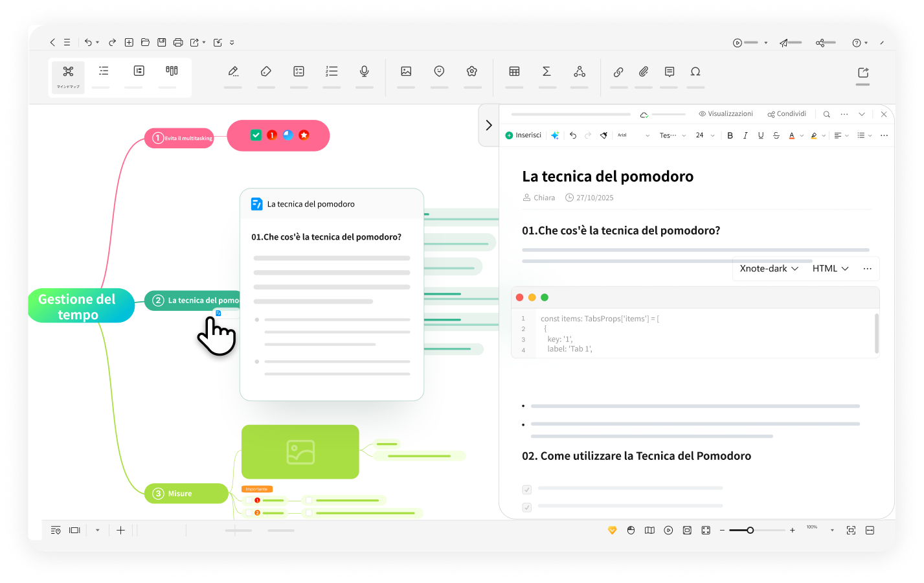Open the Visualizzazioni menu

[727, 113]
